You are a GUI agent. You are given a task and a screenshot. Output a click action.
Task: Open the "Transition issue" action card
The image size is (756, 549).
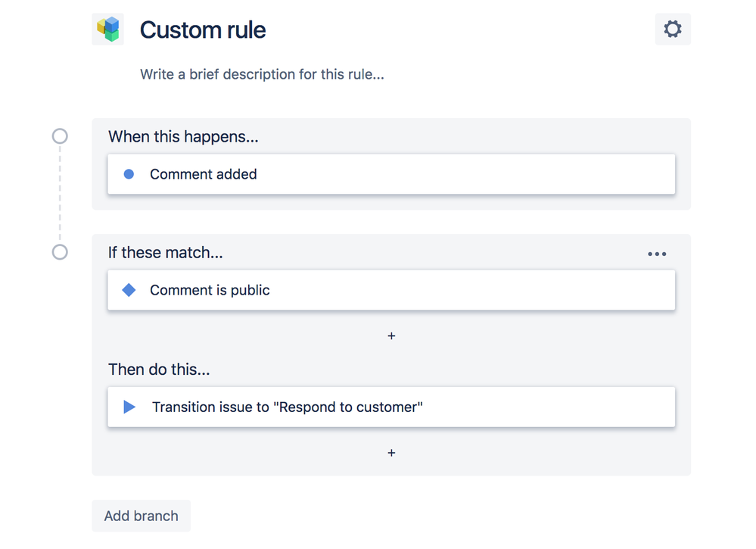pyautogui.click(x=390, y=407)
